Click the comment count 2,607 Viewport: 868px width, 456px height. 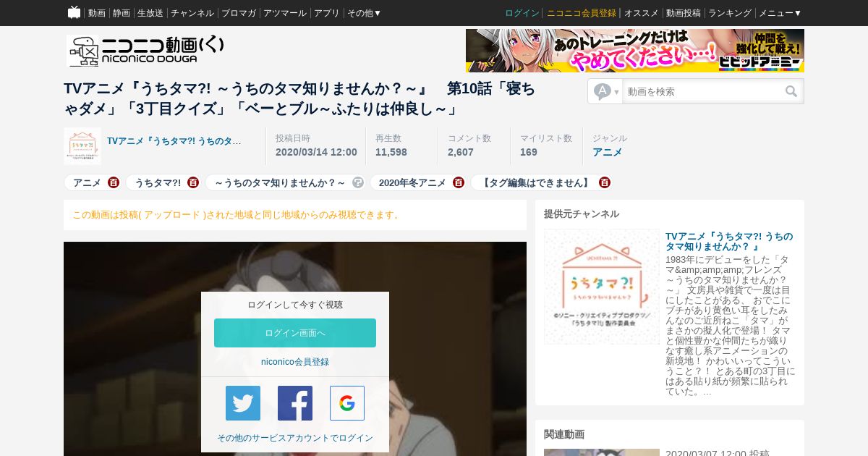coord(461,152)
